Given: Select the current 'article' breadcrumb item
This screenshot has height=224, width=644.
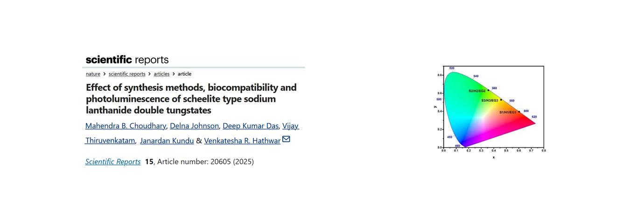Looking at the screenshot, I should [x=184, y=74].
